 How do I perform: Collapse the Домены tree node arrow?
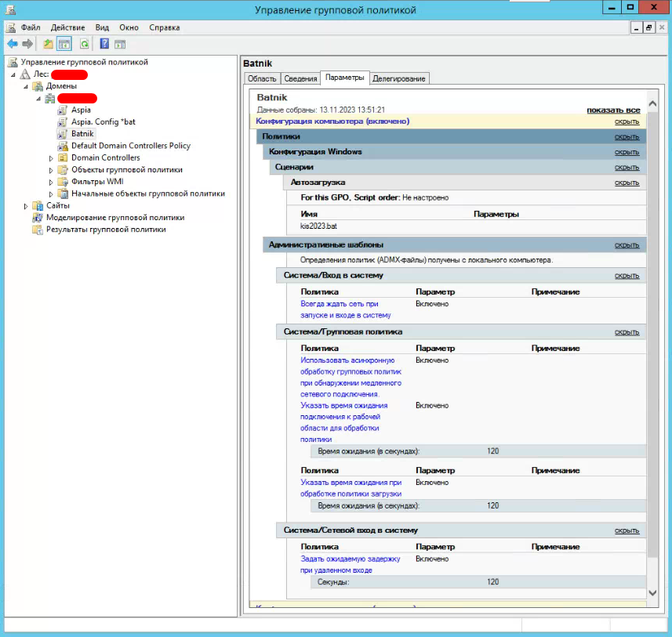(x=26, y=86)
